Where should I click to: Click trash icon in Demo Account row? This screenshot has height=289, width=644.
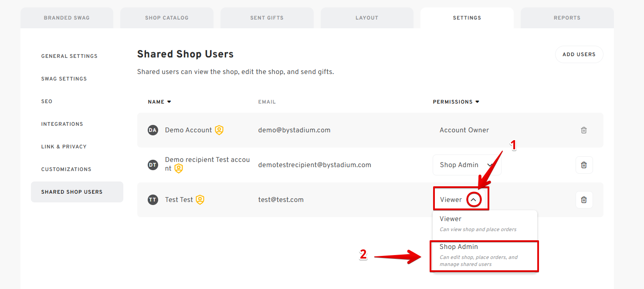pos(584,130)
